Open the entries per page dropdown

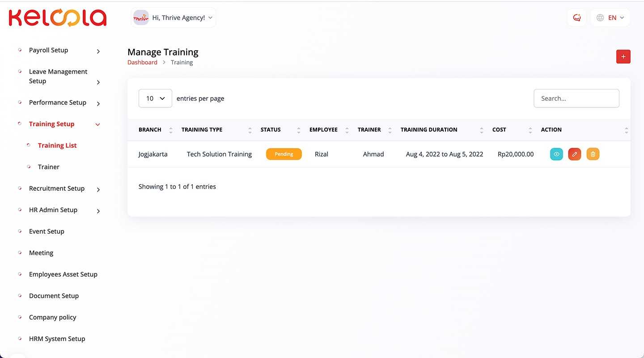[155, 98]
